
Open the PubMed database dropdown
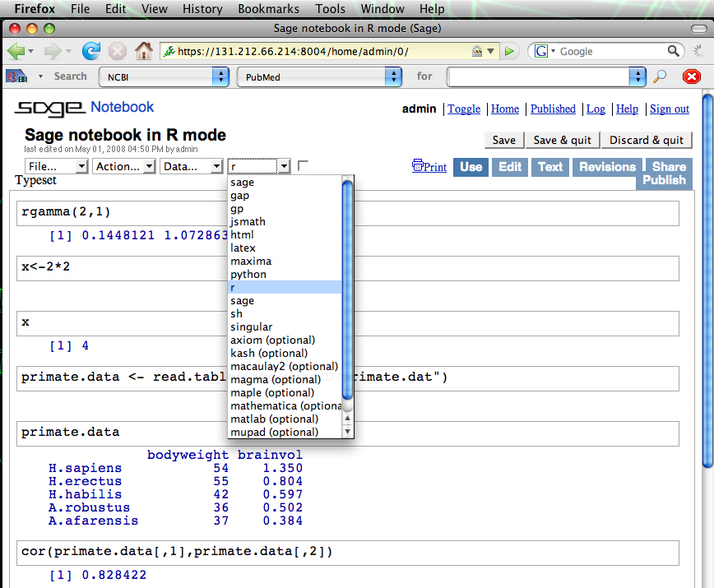(x=319, y=76)
